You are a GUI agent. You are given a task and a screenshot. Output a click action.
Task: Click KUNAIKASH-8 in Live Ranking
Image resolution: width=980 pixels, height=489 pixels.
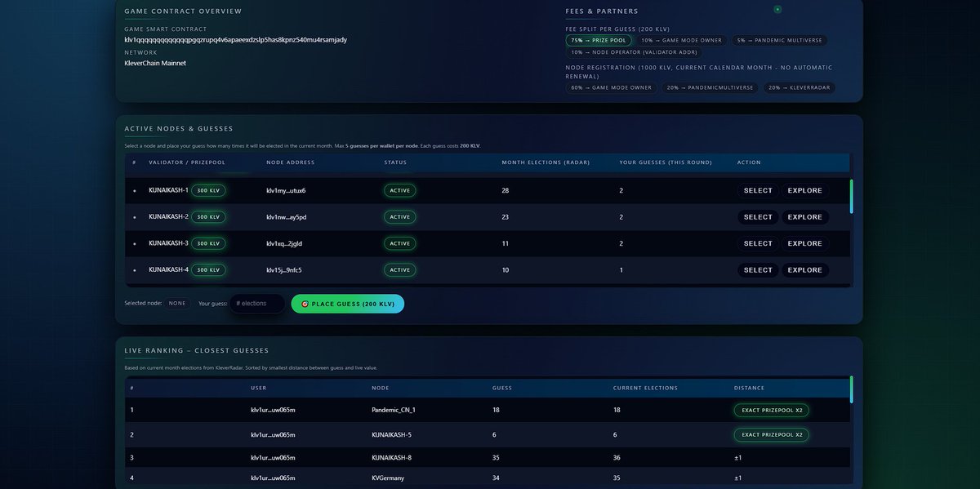(x=391, y=458)
